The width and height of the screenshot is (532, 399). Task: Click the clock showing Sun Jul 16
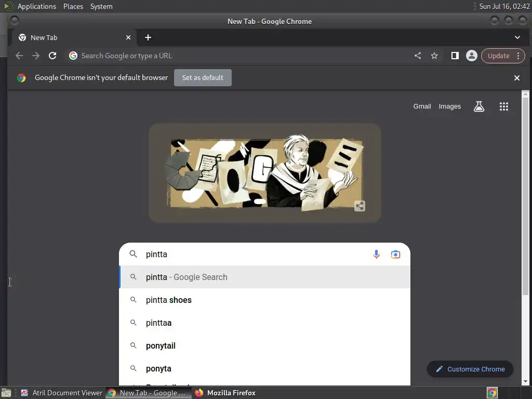504,6
